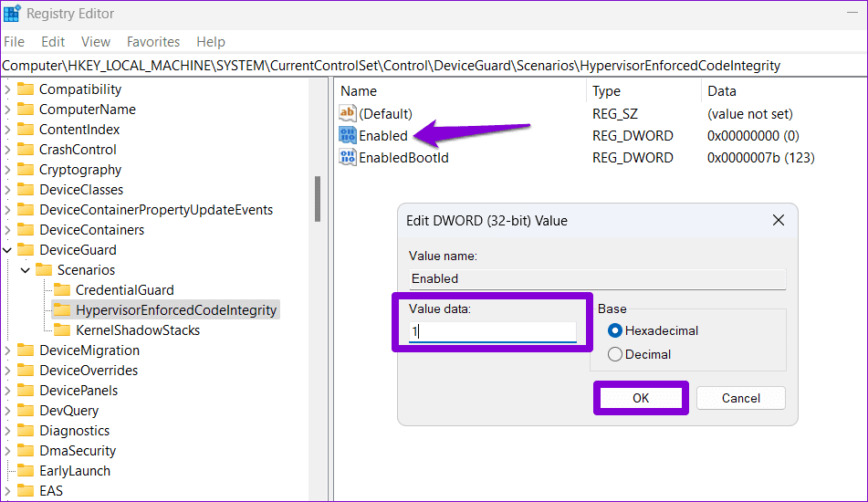Image resolution: width=868 pixels, height=502 pixels.
Task: Select the Scenarios folder icon
Action: 44,269
